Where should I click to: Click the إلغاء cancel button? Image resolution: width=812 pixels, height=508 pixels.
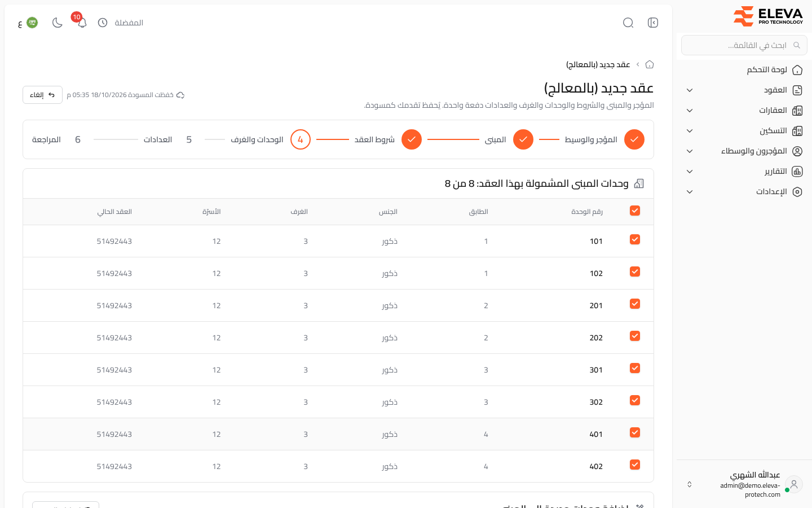[x=42, y=95]
